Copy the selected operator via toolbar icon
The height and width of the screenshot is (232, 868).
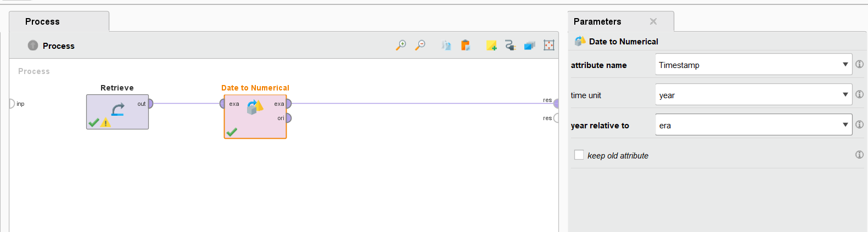[446, 46]
